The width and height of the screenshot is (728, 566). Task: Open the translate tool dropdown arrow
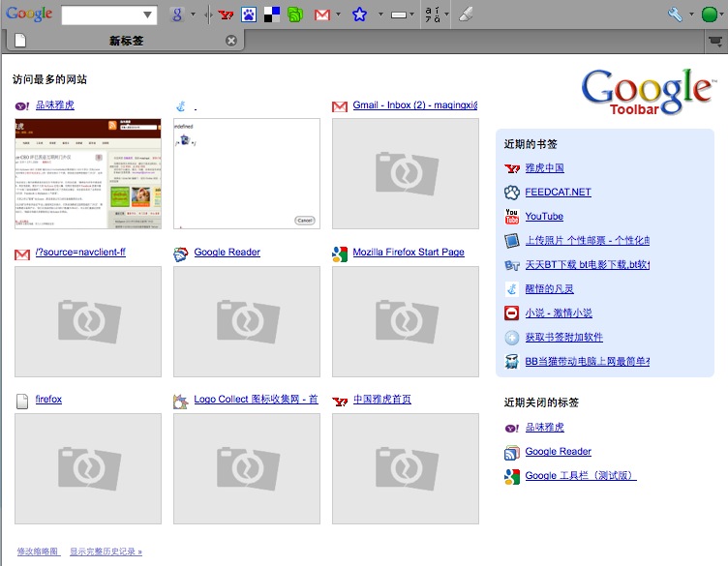coord(446,15)
